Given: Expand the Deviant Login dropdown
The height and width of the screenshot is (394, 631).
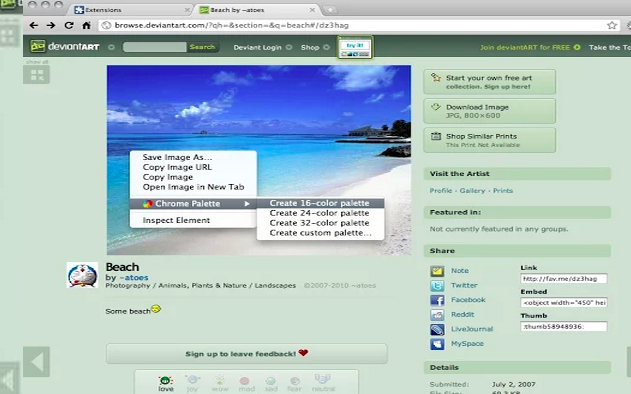Looking at the screenshot, I should coord(289,47).
